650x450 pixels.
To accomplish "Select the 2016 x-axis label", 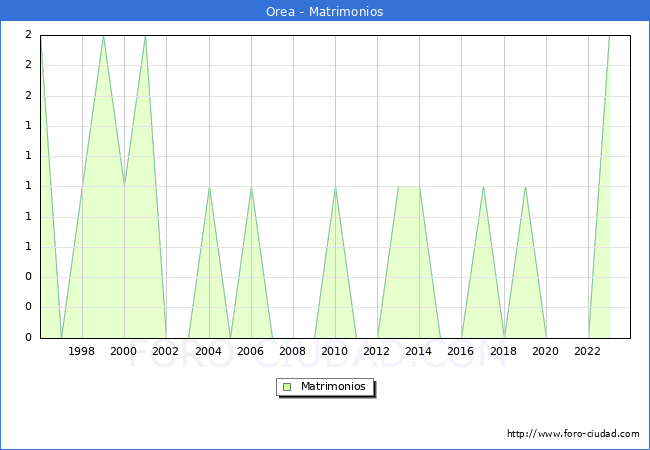I will point(461,351).
